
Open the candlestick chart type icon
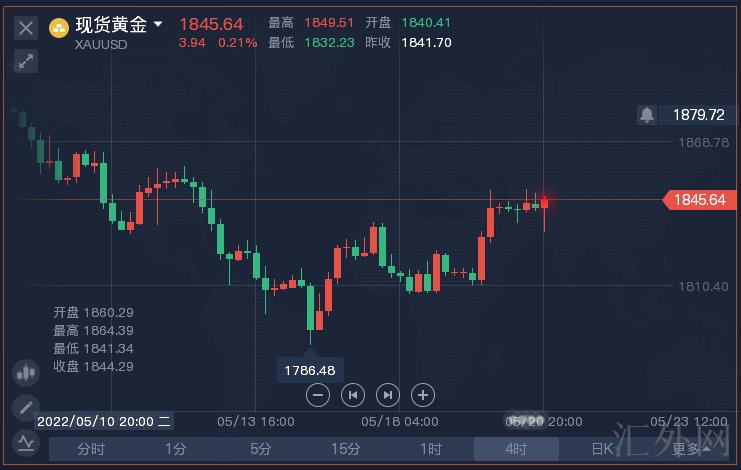coord(26,373)
